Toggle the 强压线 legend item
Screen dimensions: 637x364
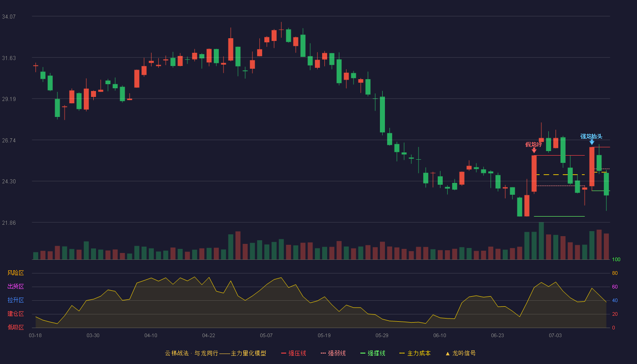pos(293,353)
